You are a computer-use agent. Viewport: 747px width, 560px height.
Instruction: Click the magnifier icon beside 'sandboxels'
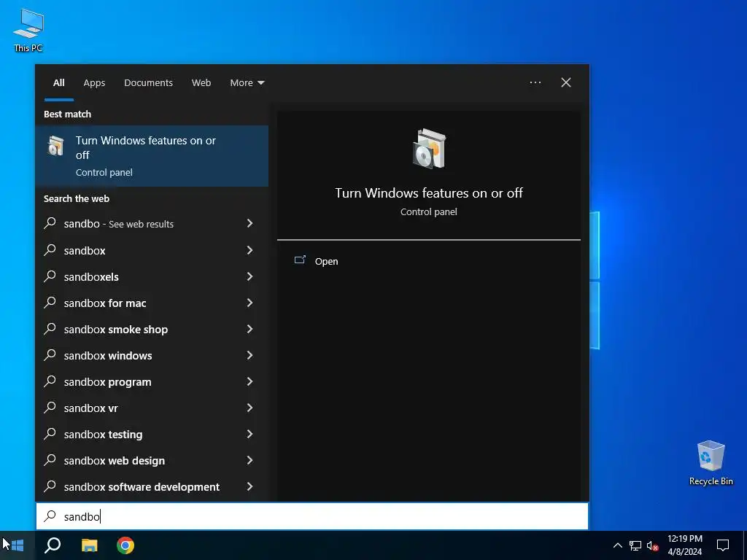pyautogui.click(x=50, y=276)
